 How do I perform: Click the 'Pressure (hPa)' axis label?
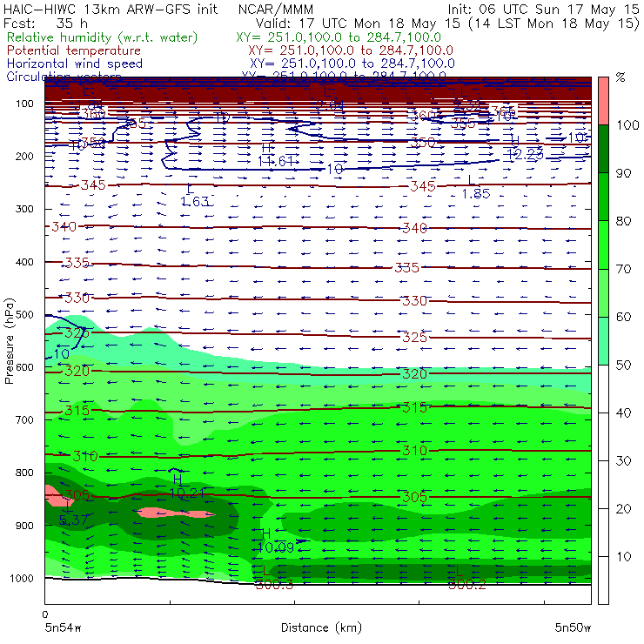(x=10, y=341)
